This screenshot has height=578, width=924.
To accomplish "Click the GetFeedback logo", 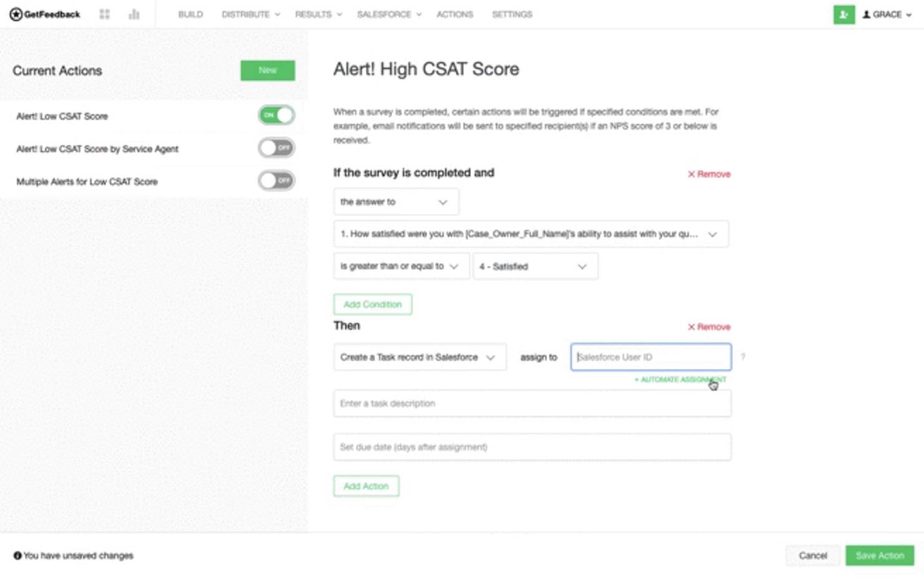I will [x=45, y=14].
